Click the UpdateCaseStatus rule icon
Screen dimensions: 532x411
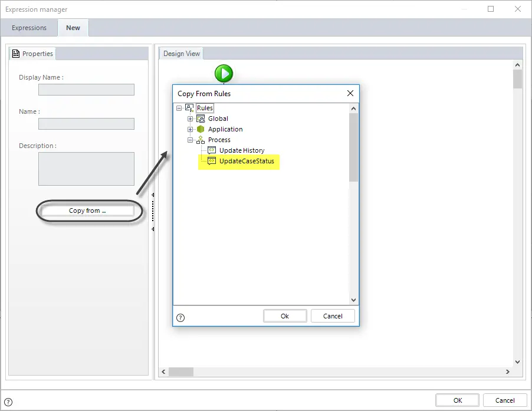[212, 161]
